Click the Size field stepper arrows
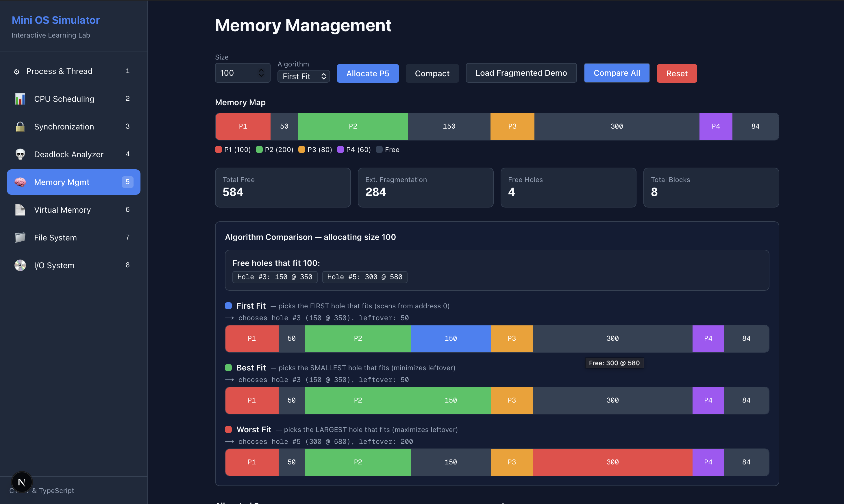Screen dimensions: 844x504 click(261, 73)
